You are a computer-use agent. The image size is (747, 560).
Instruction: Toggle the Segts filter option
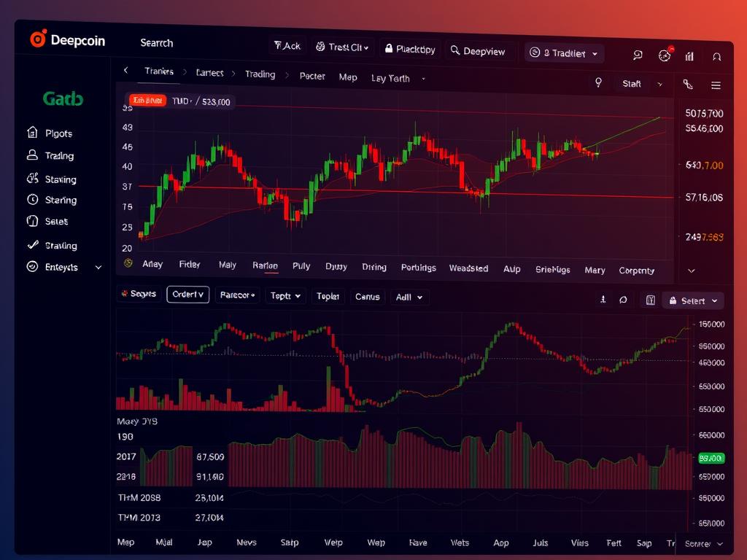pos(139,294)
